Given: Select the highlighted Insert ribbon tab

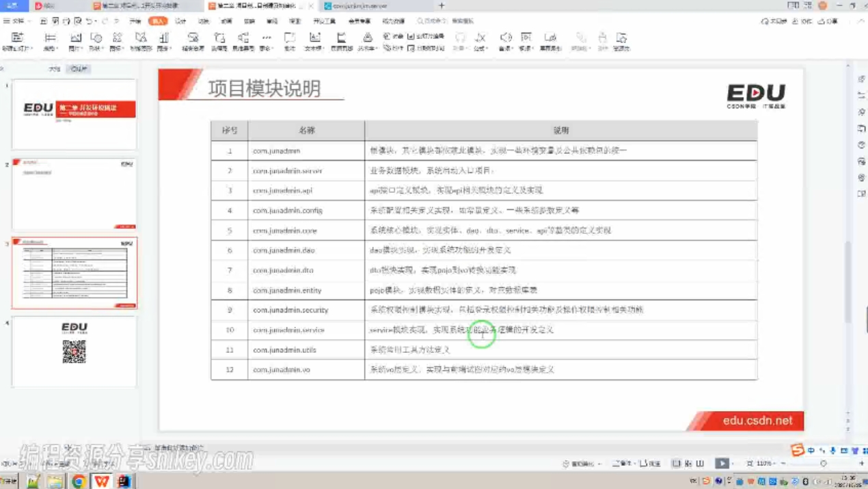Looking at the screenshot, I should click(158, 22).
